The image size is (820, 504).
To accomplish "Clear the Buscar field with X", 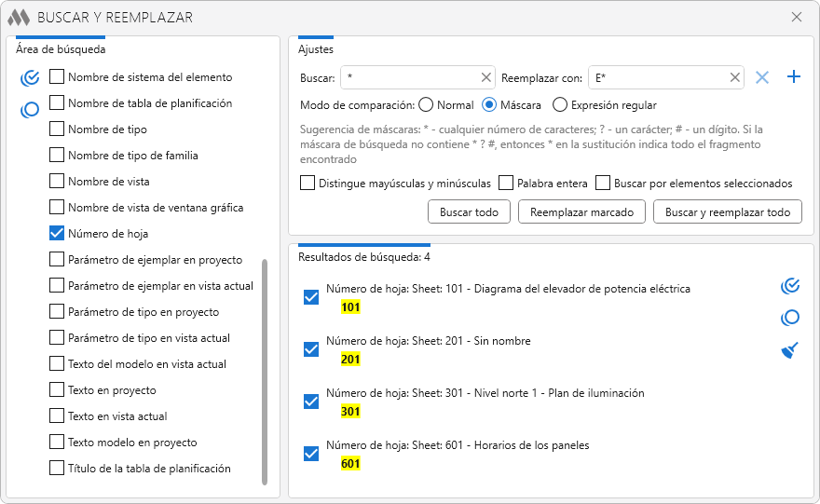I will click(485, 78).
